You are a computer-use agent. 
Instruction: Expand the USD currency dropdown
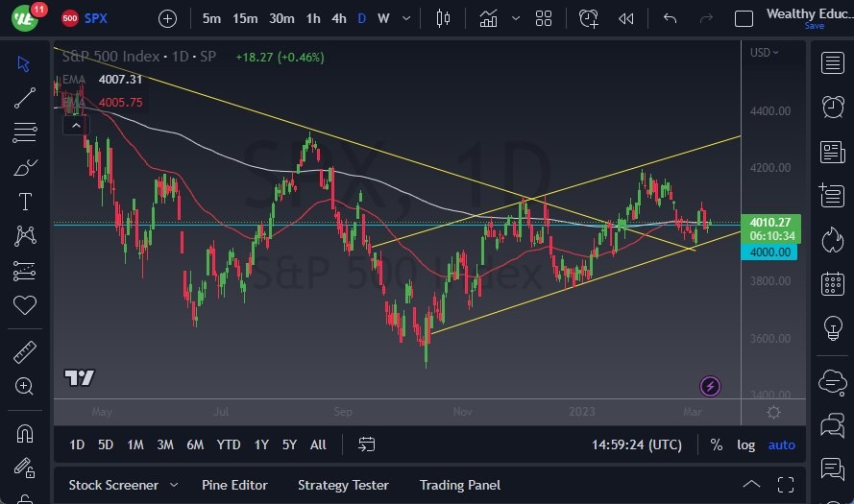[765, 52]
